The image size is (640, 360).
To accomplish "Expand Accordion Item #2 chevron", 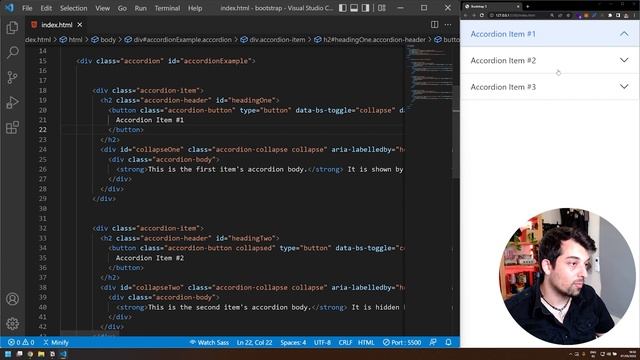I will (x=624, y=60).
